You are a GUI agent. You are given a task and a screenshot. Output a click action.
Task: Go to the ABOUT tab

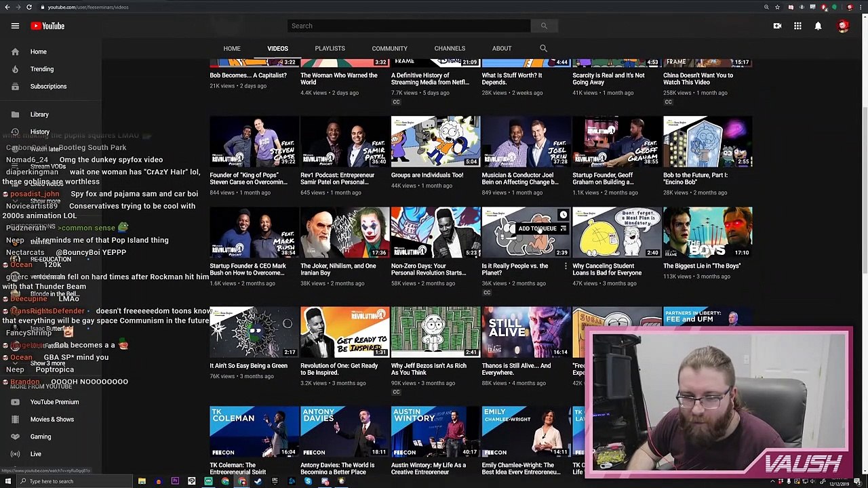coord(502,49)
